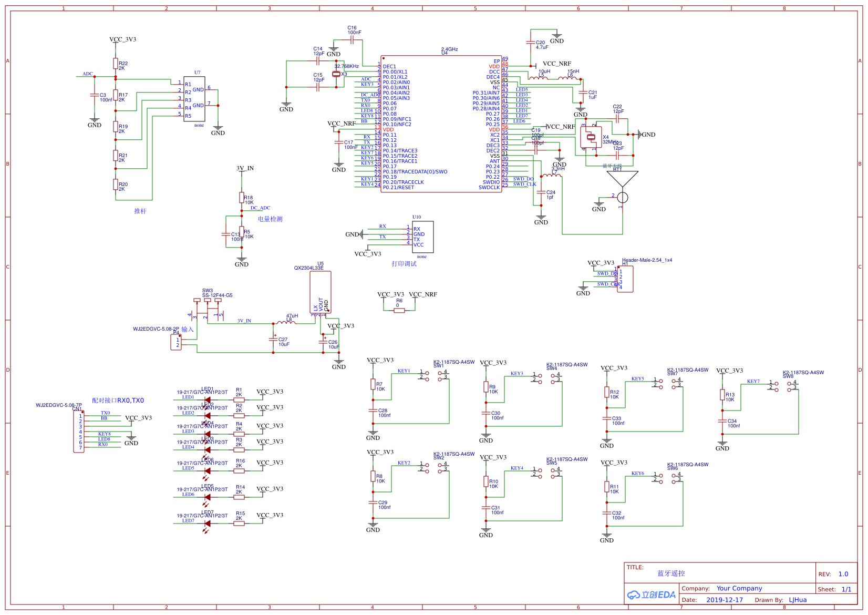Click the Your Company field
The image size is (868, 615).
[739, 588]
